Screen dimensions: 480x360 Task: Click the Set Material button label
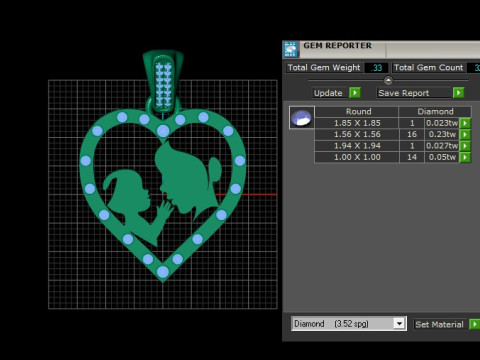click(439, 324)
